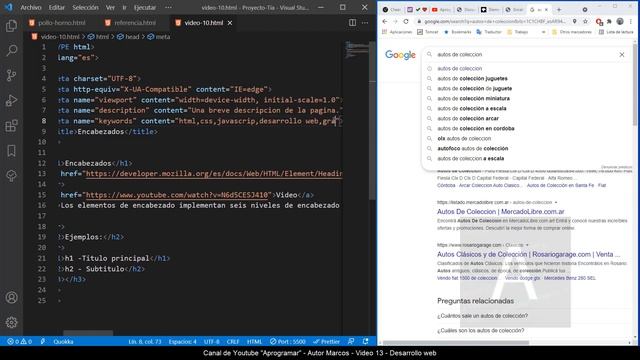Select suggestion autos de colección en cordoba
This screenshot has height=360, width=640.
pos(476,128)
